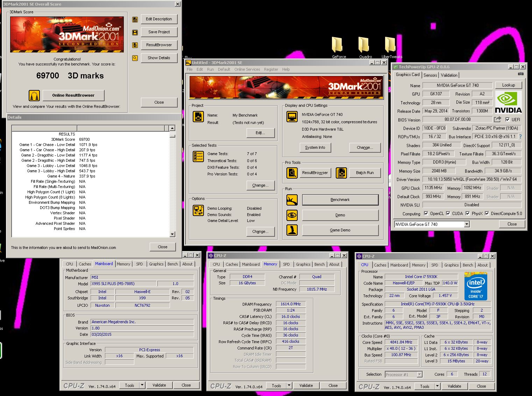Click the Intel Core i7 logo in CPU-Z

pos(476,286)
